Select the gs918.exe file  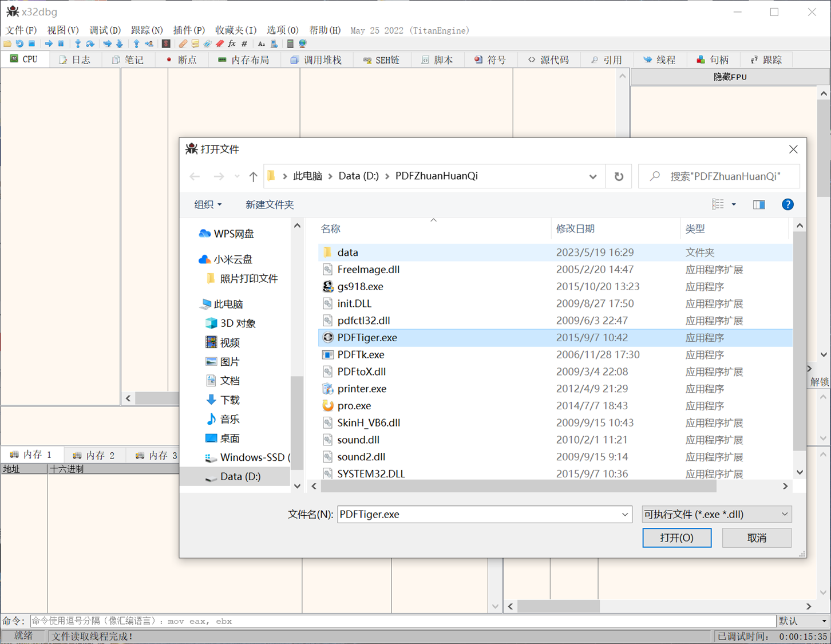pos(555,286)
